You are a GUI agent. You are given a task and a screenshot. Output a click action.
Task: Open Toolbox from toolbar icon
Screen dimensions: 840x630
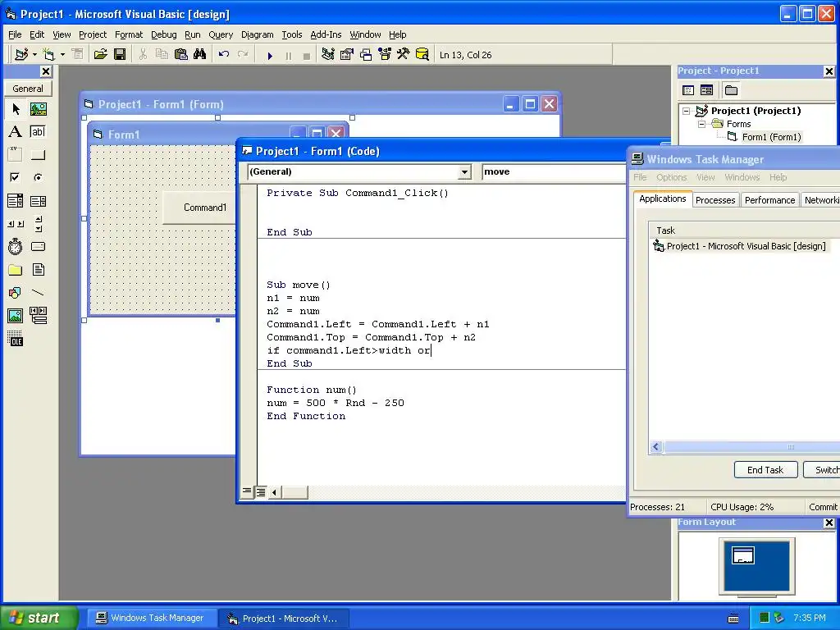tap(403, 55)
